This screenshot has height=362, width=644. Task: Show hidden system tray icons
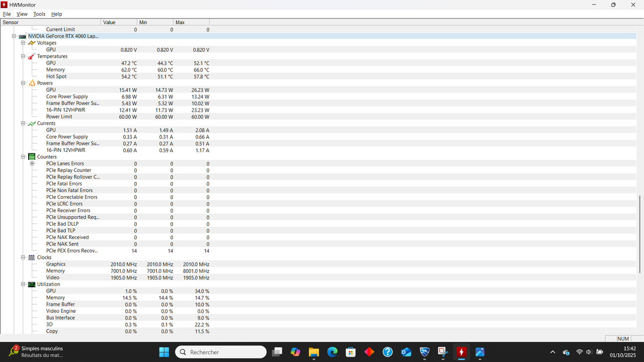pyautogui.click(x=552, y=352)
